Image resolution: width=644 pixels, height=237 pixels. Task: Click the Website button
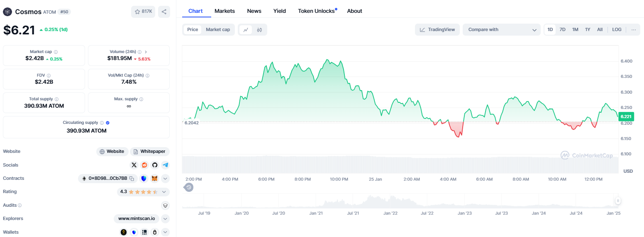112,152
